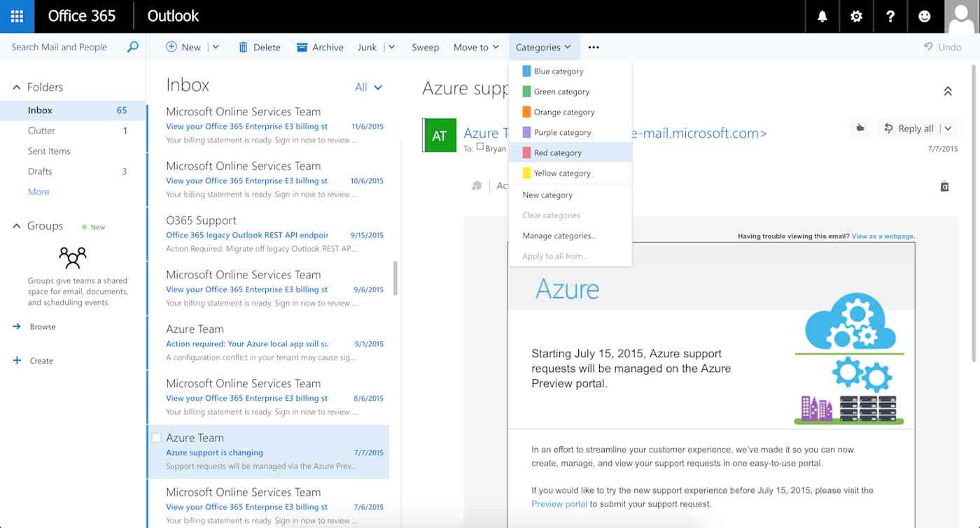Click the Create group link
Screen dimensions: 980x528
click(41, 361)
